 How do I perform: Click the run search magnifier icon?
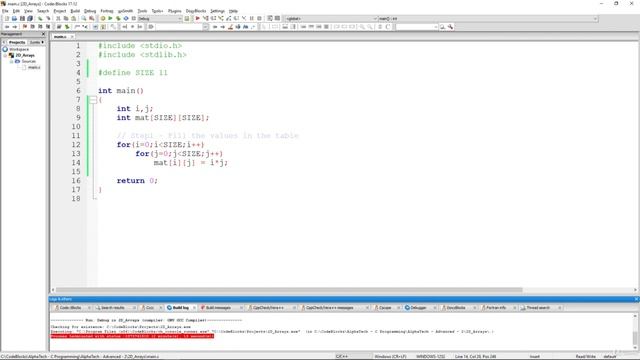442,27
